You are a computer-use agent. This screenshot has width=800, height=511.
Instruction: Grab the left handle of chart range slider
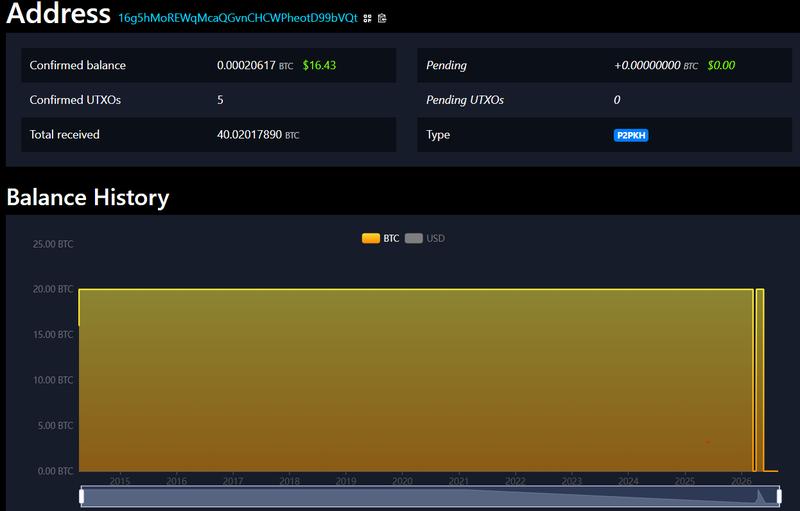pos(82,496)
